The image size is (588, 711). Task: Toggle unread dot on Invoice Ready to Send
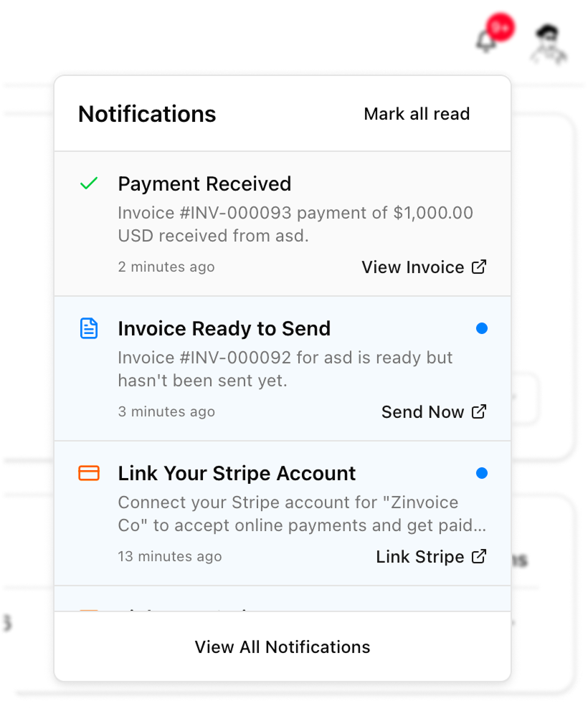pyautogui.click(x=482, y=328)
